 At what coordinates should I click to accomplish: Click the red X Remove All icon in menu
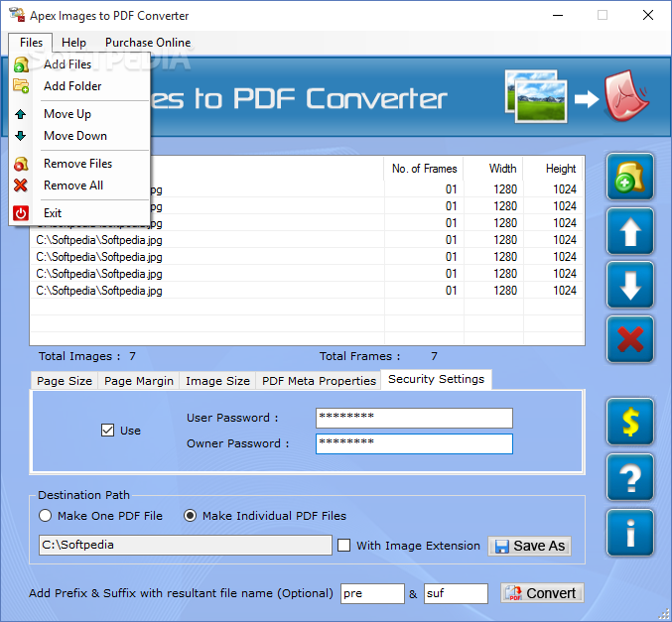coord(21,186)
